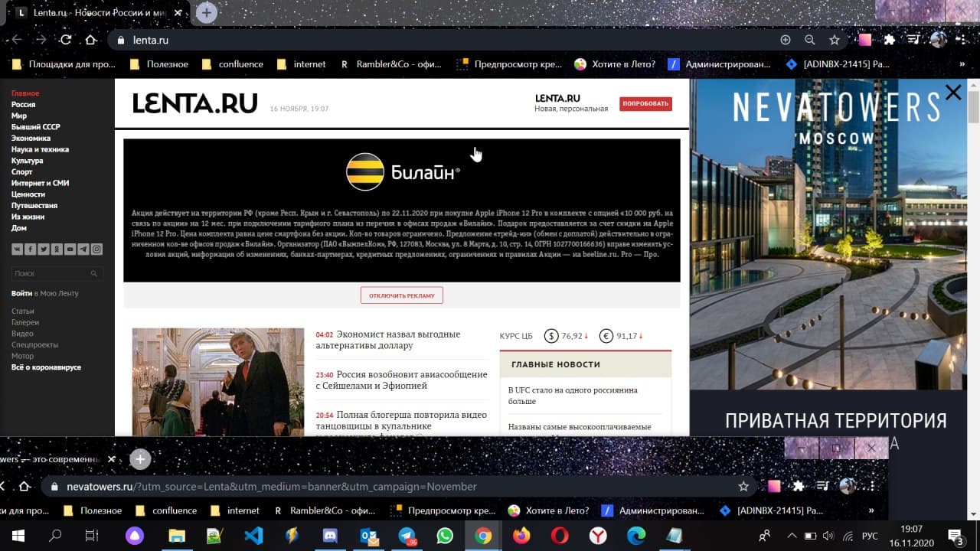Open Полезное bookmarks folder in top window
Screen dimensions: 980x551
(x=159, y=64)
